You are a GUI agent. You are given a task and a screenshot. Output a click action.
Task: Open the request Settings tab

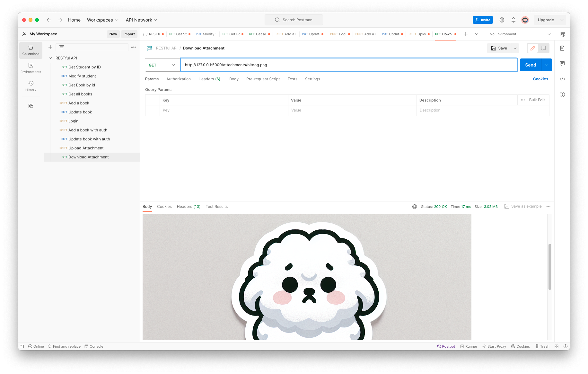[x=312, y=79]
